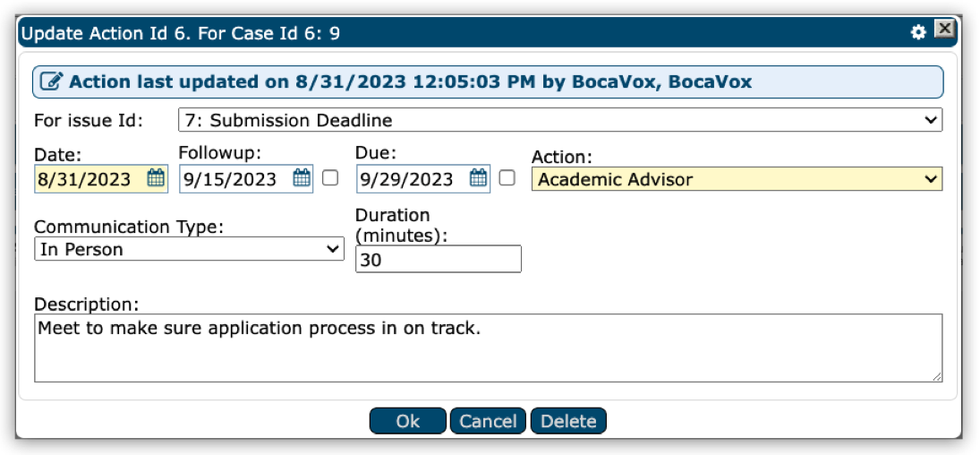This screenshot has width=980, height=455.
Task: Expand the For issue Id dropdown
Action: 559,120
